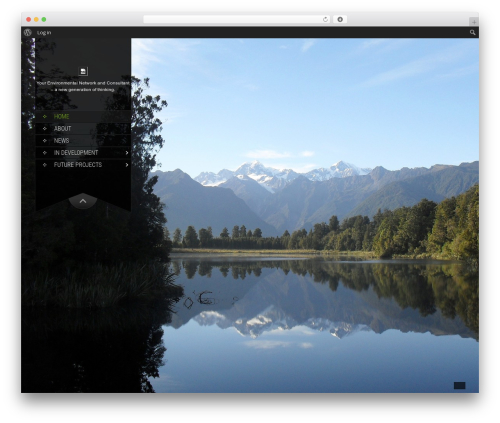
Task: Collapse the sidebar with the up chevron
Action: tap(83, 201)
